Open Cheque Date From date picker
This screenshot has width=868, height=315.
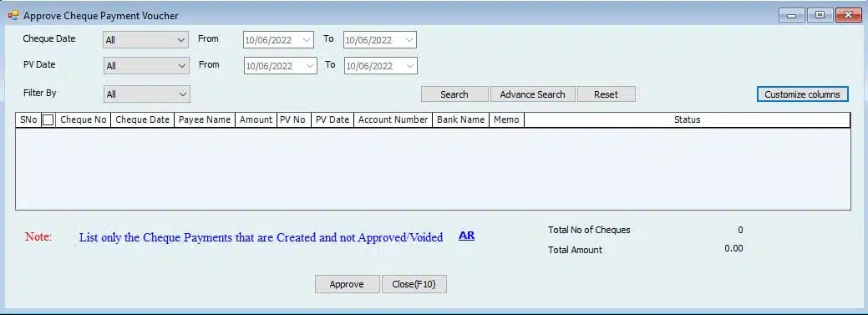pyautogui.click(x=278, y=40)
